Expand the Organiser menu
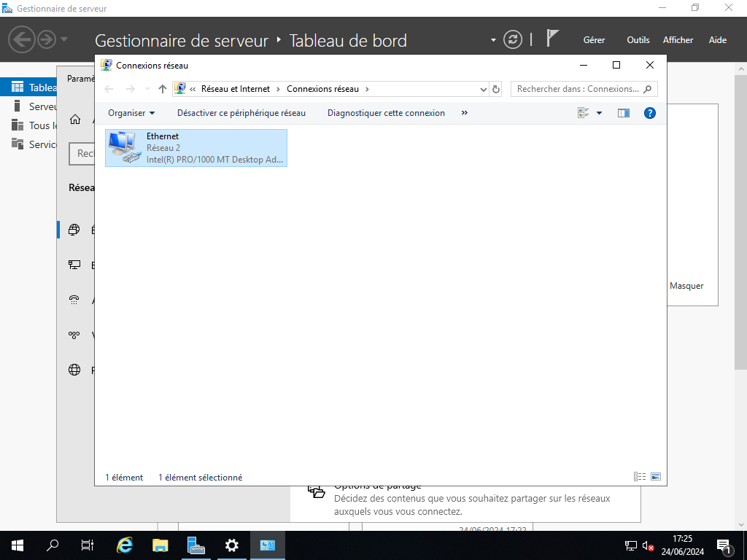This screenshot has height=560, width=747. point(131,113)
